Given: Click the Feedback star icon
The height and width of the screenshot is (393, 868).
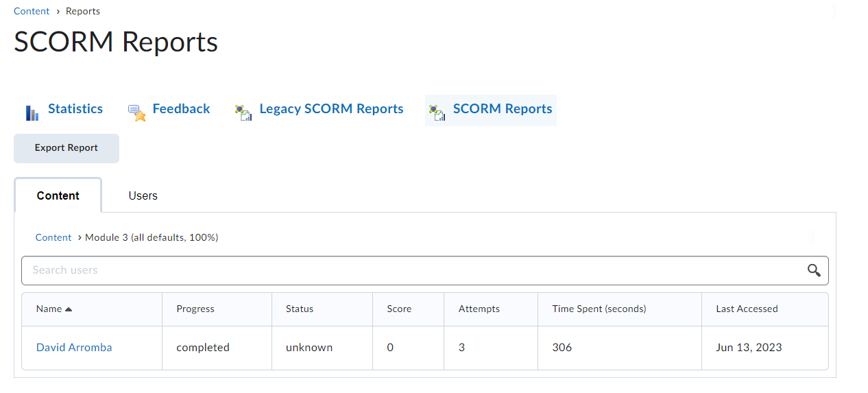Looking at the screenshot, I should tap(137, 112).
